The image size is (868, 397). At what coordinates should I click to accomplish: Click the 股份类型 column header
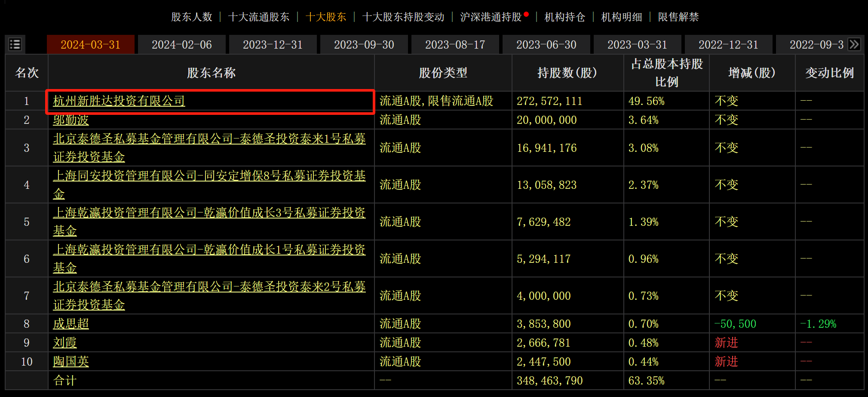pos(443,73)
